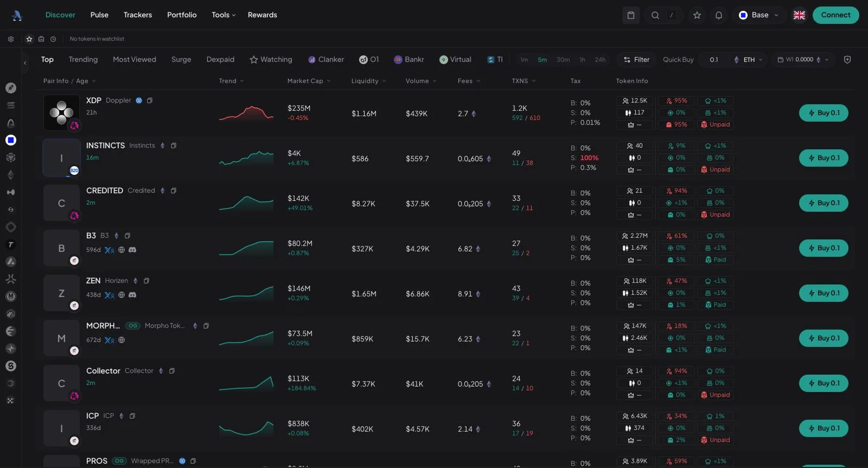The height and width of the screenshot is (468, 868).
Task: Open the W1 wallet dropdown
Action: 803,60
